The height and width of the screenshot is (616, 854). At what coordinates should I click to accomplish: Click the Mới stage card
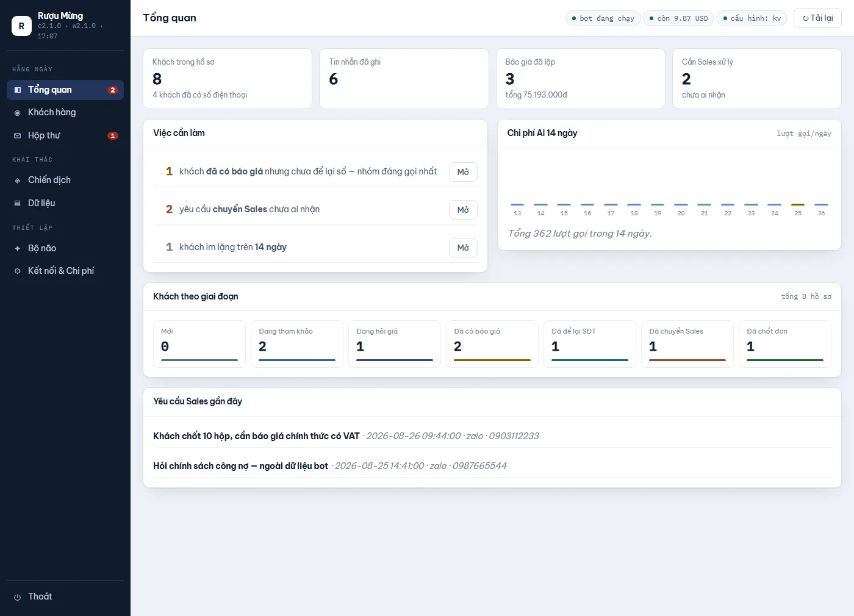pos(199,344)
